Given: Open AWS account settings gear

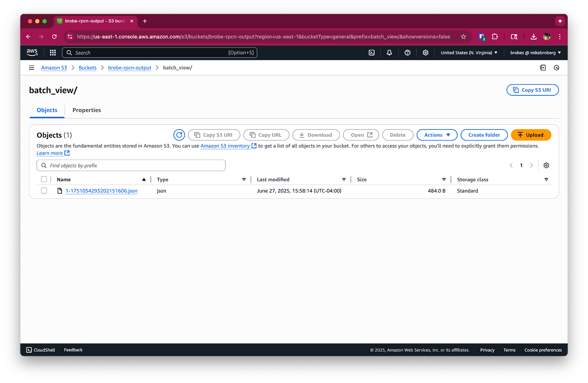Looking at the screenshot, I should (x=425, y=53).
